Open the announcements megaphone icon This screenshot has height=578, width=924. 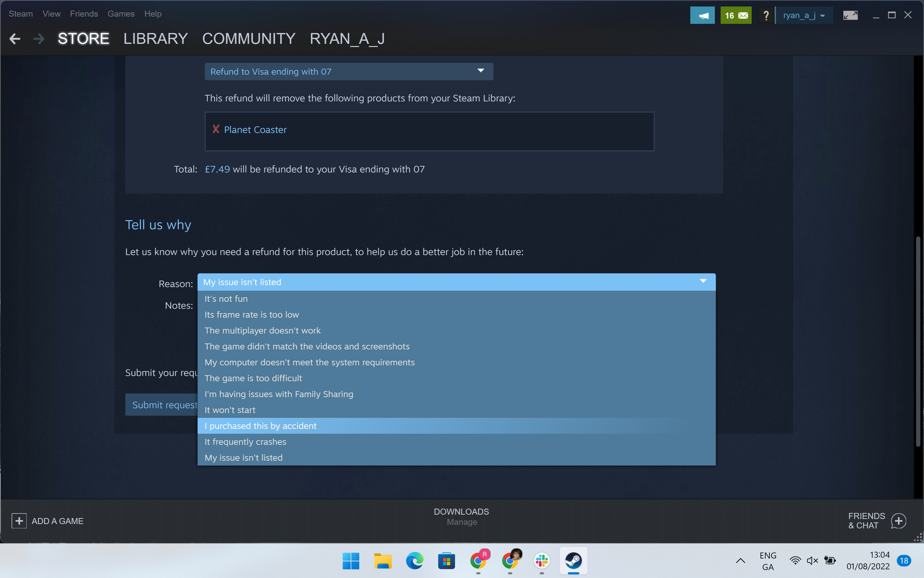[702, 16]
